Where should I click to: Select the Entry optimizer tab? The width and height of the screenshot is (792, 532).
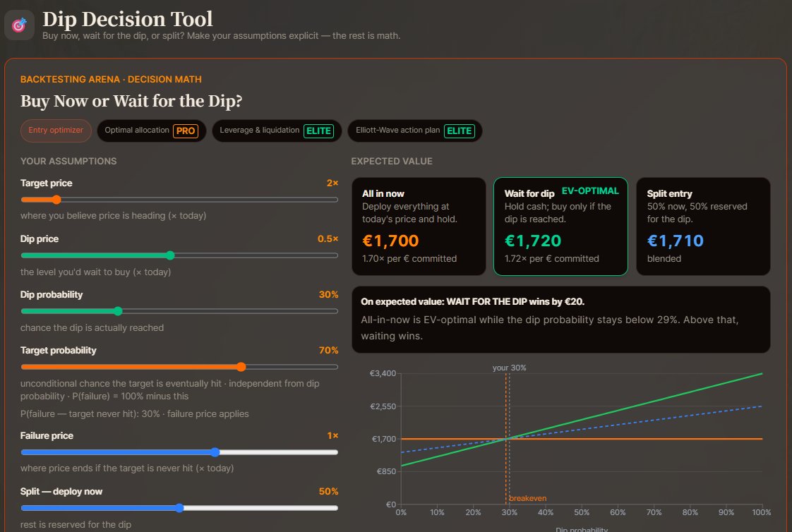56,131
